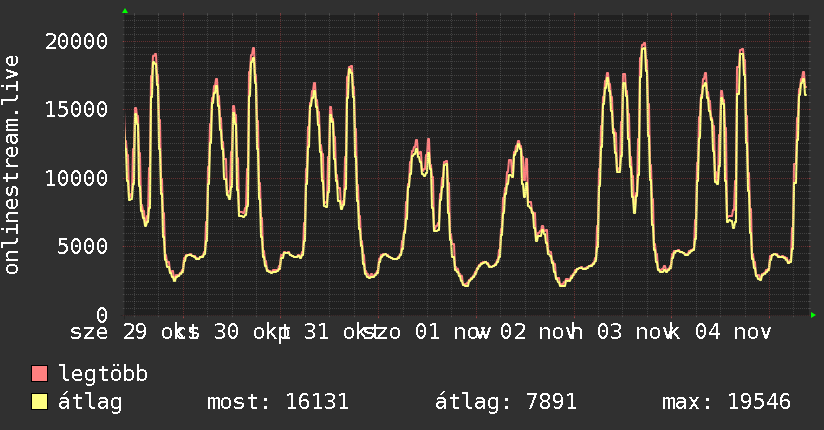Click the pink legtöbb legend swatch
Viewport: 824px width, 430px height.
coord(39,373)
